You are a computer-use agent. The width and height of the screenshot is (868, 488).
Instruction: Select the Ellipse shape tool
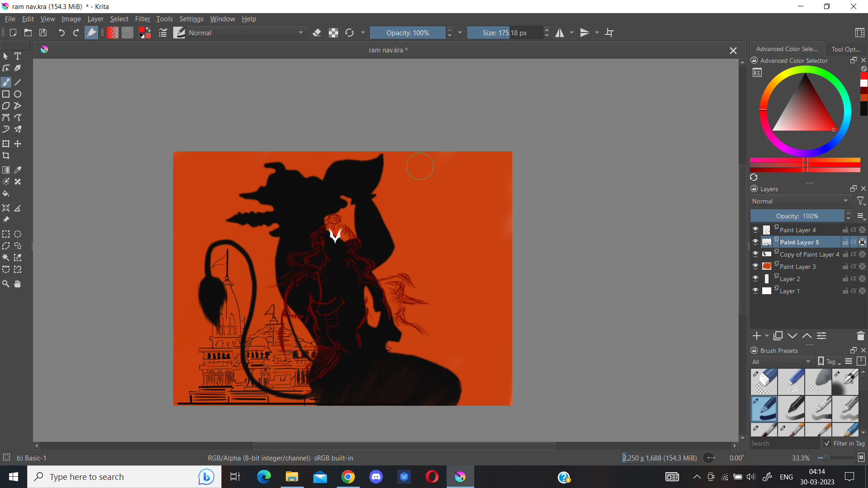[18, 94]
